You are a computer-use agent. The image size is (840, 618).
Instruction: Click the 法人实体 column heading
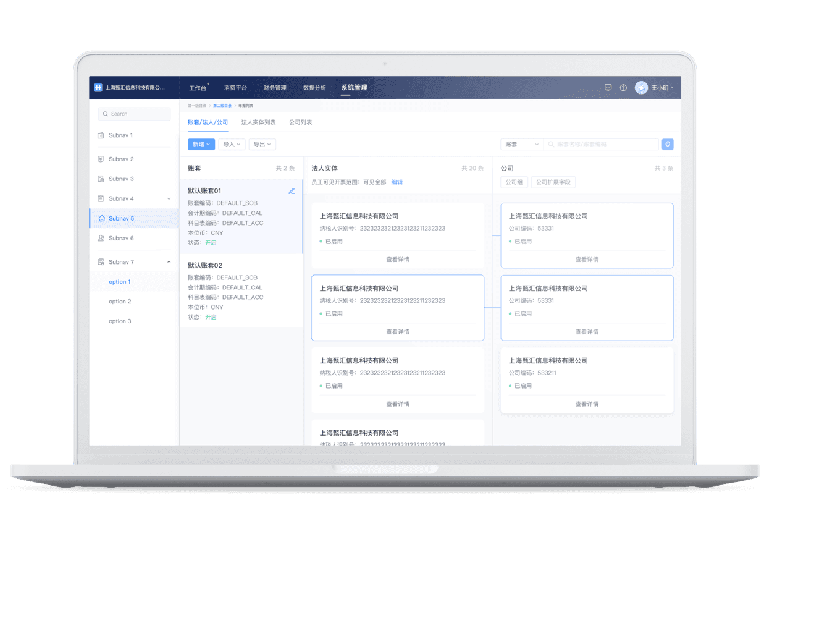324,168
